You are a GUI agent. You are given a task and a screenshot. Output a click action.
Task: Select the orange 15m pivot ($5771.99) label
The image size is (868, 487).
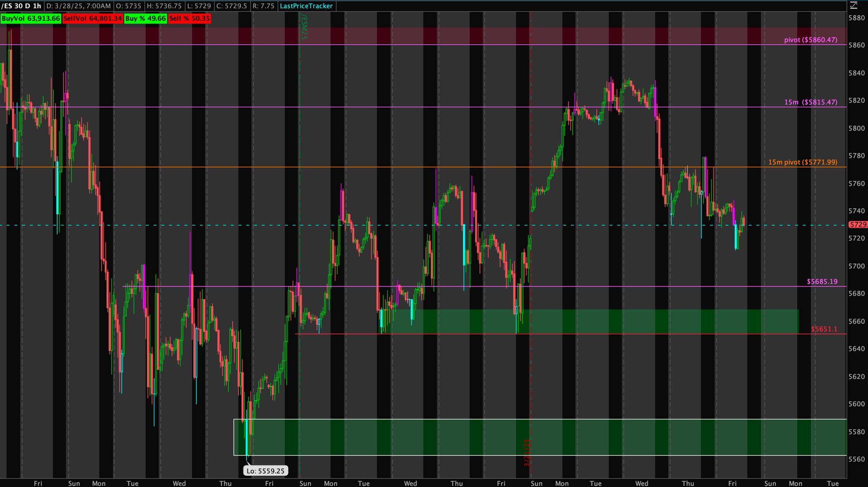[x=802, y=162]
